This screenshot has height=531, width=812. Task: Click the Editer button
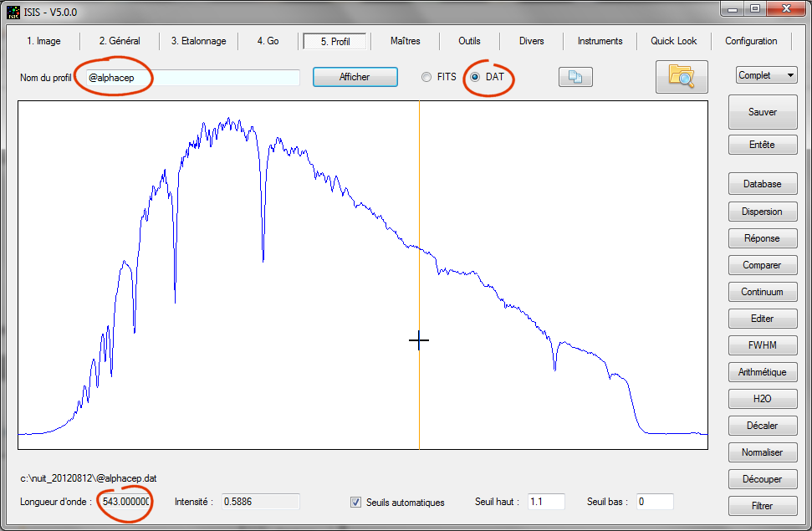[763, 319]
